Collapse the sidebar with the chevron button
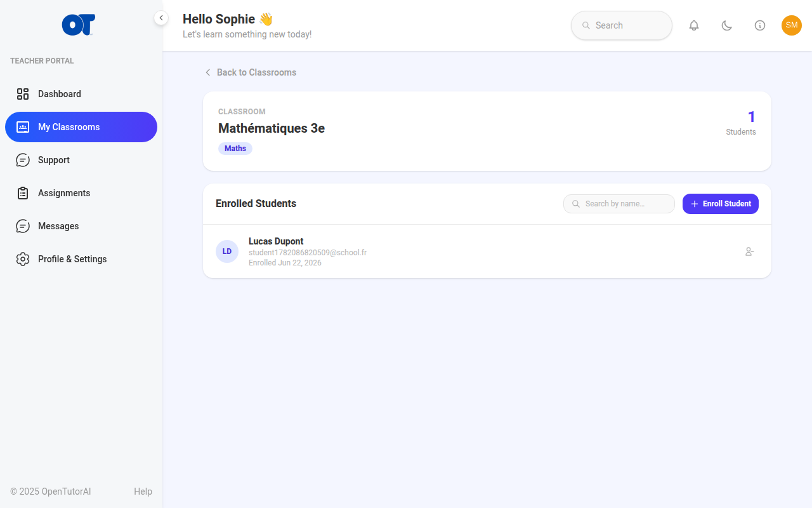812x508 pixels. point(161,18)
